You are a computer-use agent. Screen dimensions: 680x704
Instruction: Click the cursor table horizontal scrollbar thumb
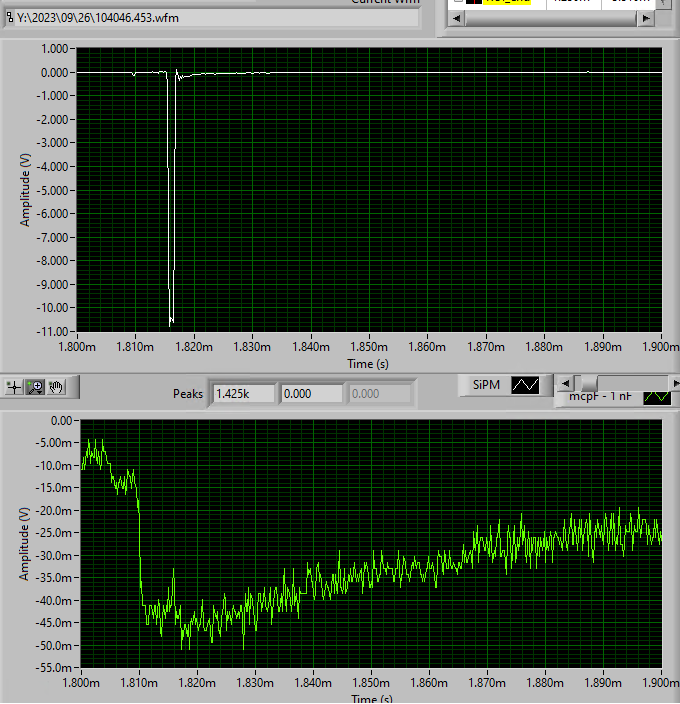(551, 18)
